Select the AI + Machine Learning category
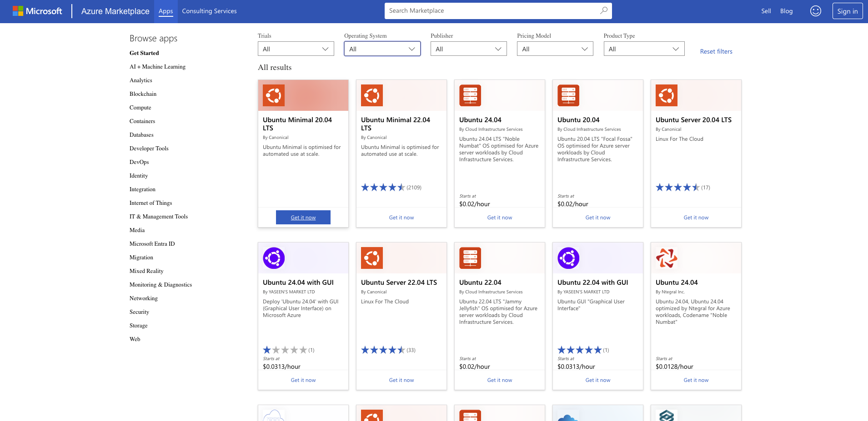This screenshot has width=868, height=421. click(157, 67)
